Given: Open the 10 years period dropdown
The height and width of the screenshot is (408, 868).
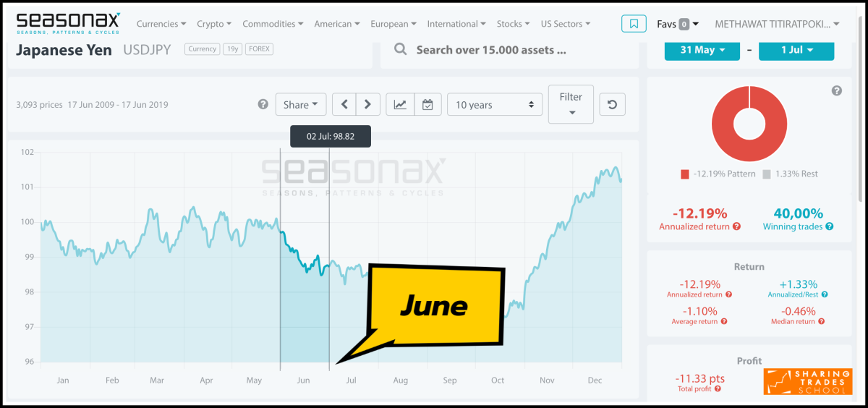Looking at the screenshot, I should click(x=495, y=105).
